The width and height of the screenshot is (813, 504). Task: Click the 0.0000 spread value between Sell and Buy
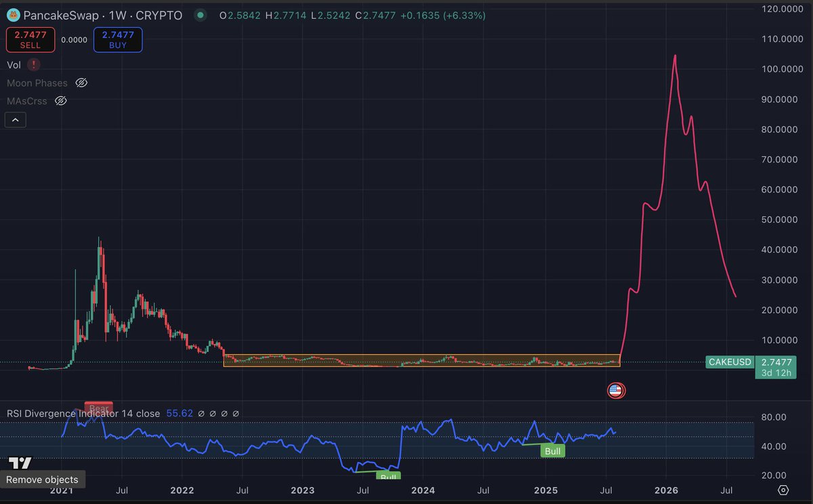point(74,40)
